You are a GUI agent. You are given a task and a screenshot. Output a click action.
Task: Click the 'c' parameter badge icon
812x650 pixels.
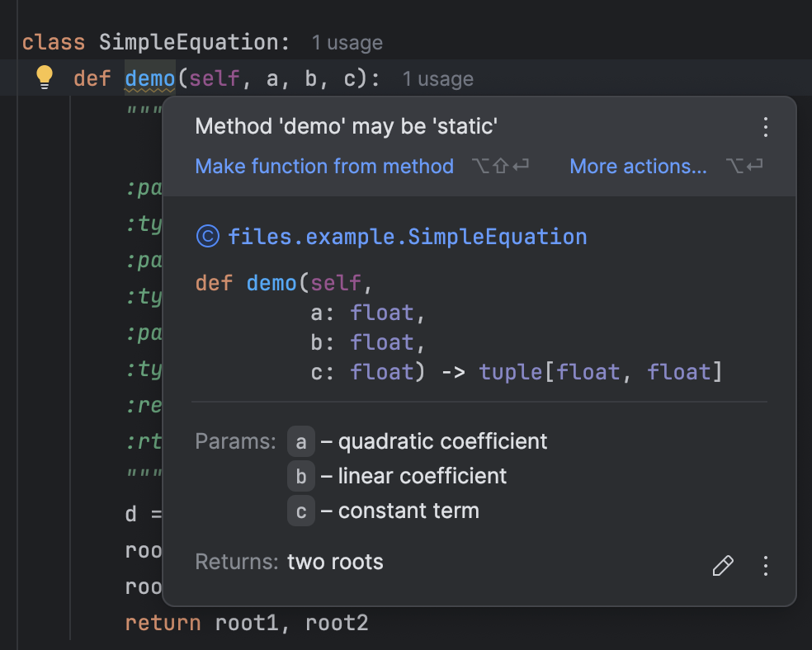pyautogui.click(x=300, y=511)
